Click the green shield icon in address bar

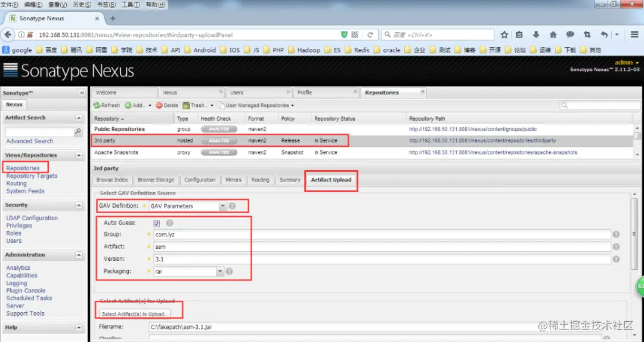[x=344, y=35]
